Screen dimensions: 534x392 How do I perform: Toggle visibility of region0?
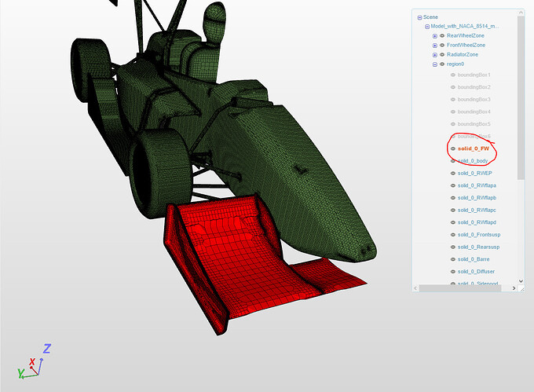click(x=442, y=64)
